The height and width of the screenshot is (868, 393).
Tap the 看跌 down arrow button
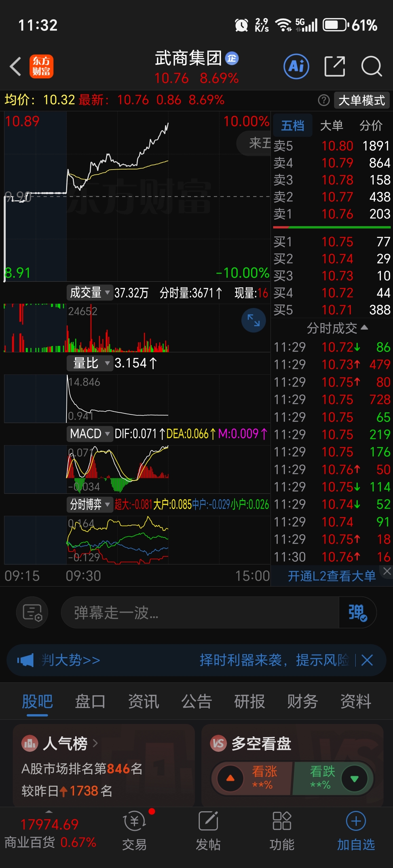tap(354, 778)
